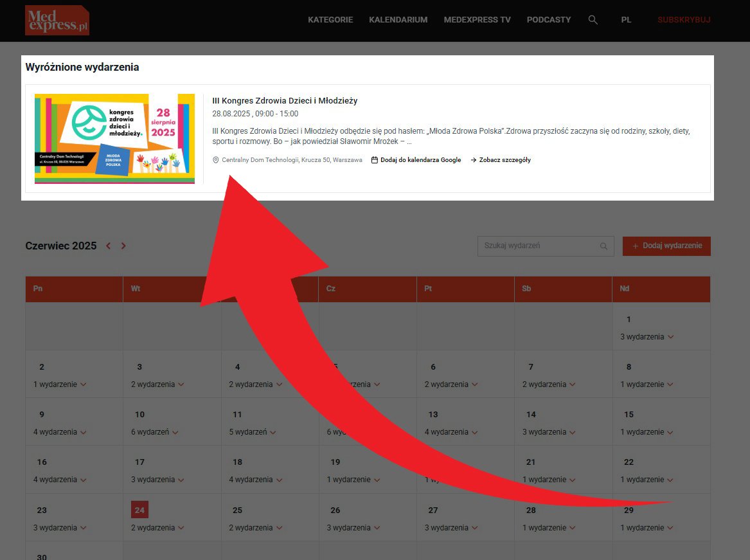Focus the Szukaj wydarzeń search field

[546, 246]
